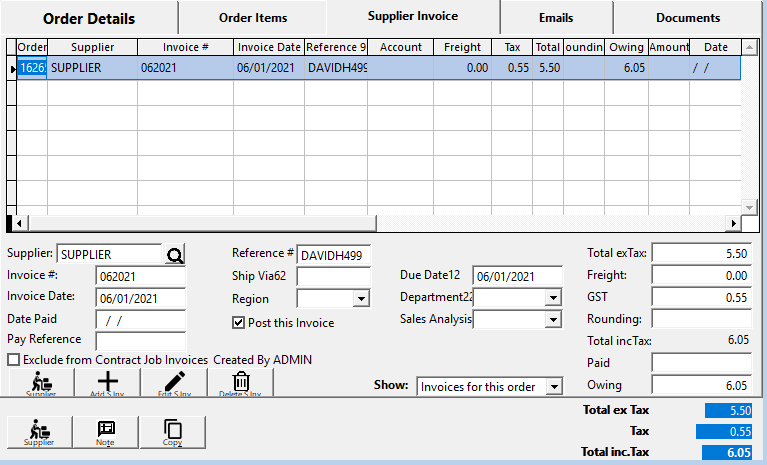Uncheck Post this Invoice checkbox
This screenshot has height=465, width=767.
click(238, 323)
